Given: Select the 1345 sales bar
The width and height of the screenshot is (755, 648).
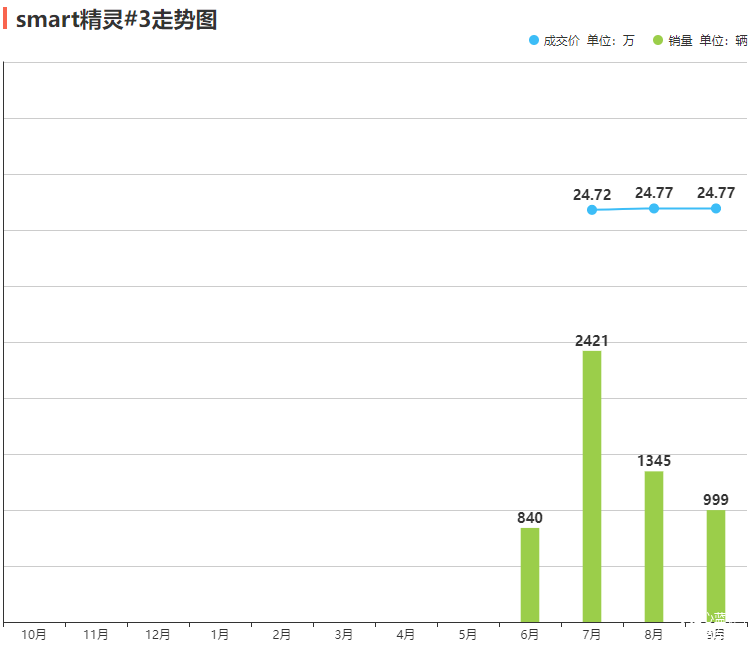Looking at the screenshot, I should (654, 546).
